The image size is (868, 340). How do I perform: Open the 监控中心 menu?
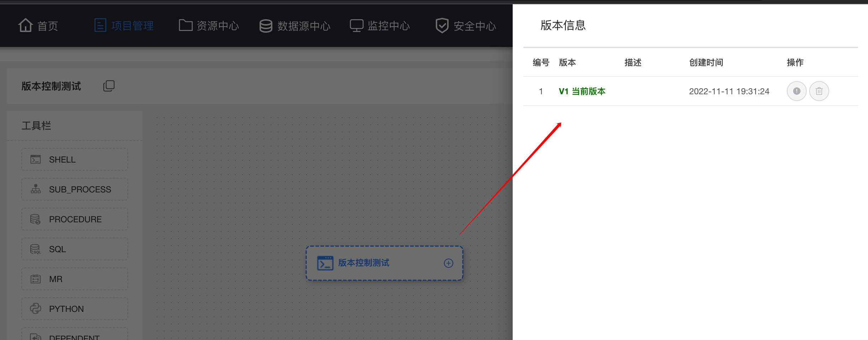click(380, 25)
